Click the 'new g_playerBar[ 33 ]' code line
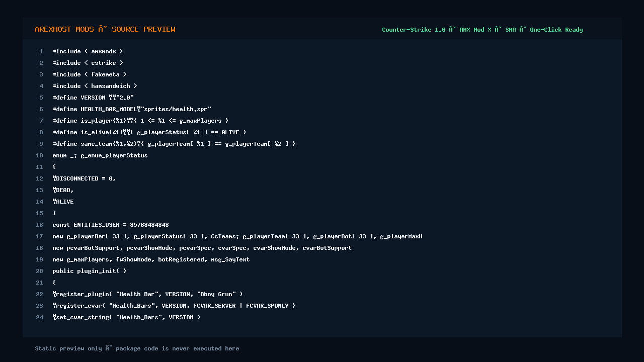This screenshot has width=644, height=362. (237, 236)
